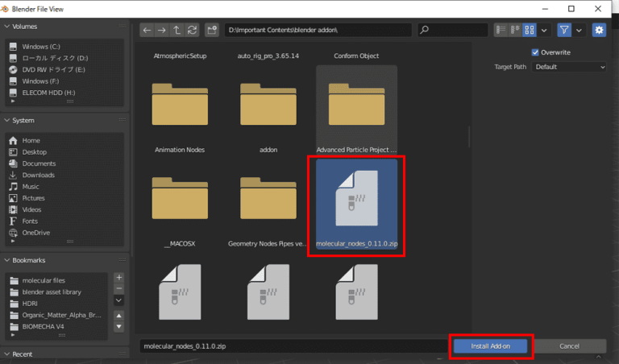619x364 pixels.
Task: Collapse the Bookmarks panel
Action: tap(8, 260)
